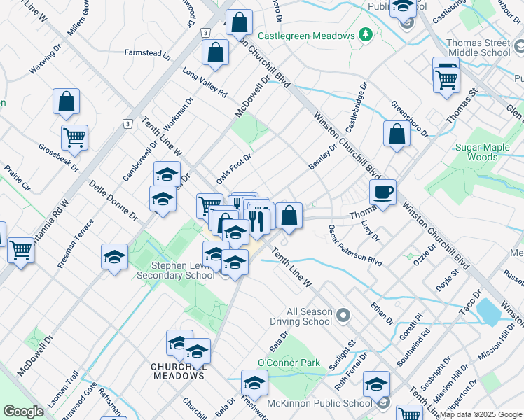Click the O'Connor Park label
Viewport: 524px width, 420px height.
(x=289, y=363)
